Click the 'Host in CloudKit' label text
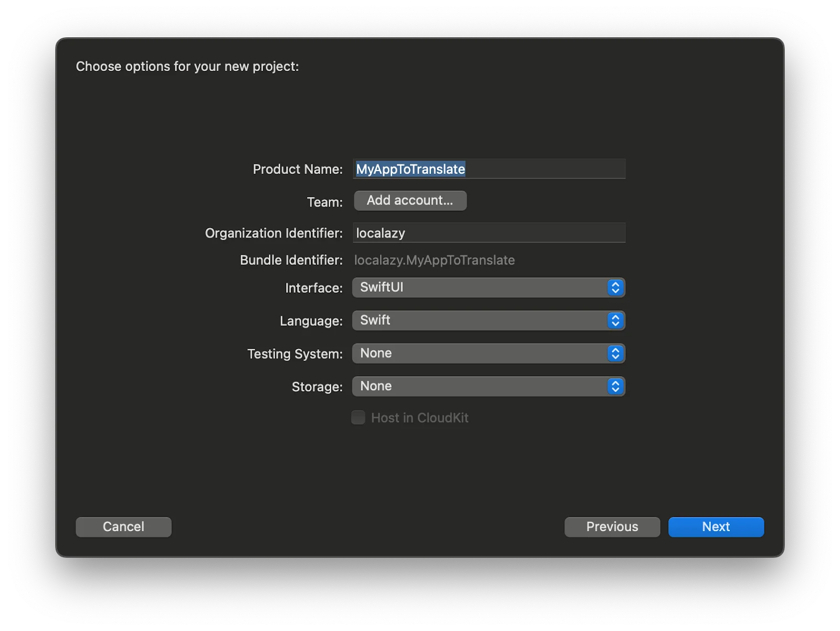Screen dimensions: 840x631 click(419, 418)
